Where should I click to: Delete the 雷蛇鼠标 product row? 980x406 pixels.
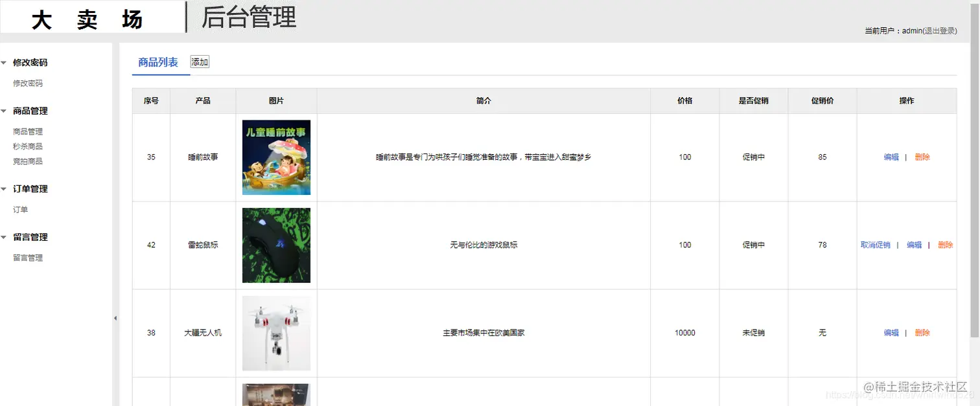tap(945, 245)
